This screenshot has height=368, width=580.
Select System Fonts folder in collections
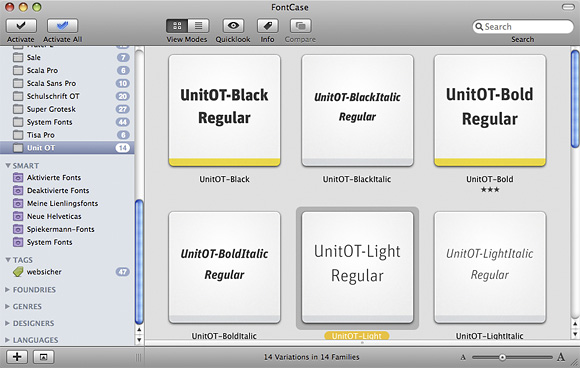click(67, 122)
